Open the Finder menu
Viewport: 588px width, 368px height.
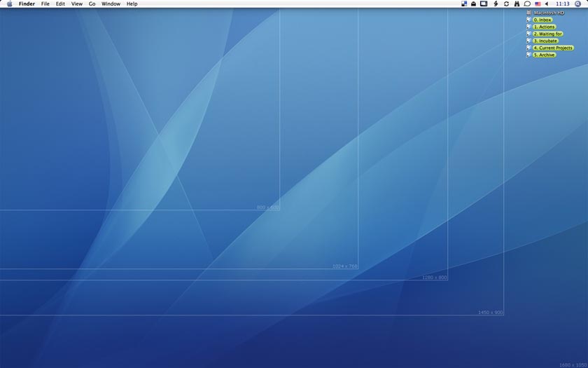tap(27, 4)
